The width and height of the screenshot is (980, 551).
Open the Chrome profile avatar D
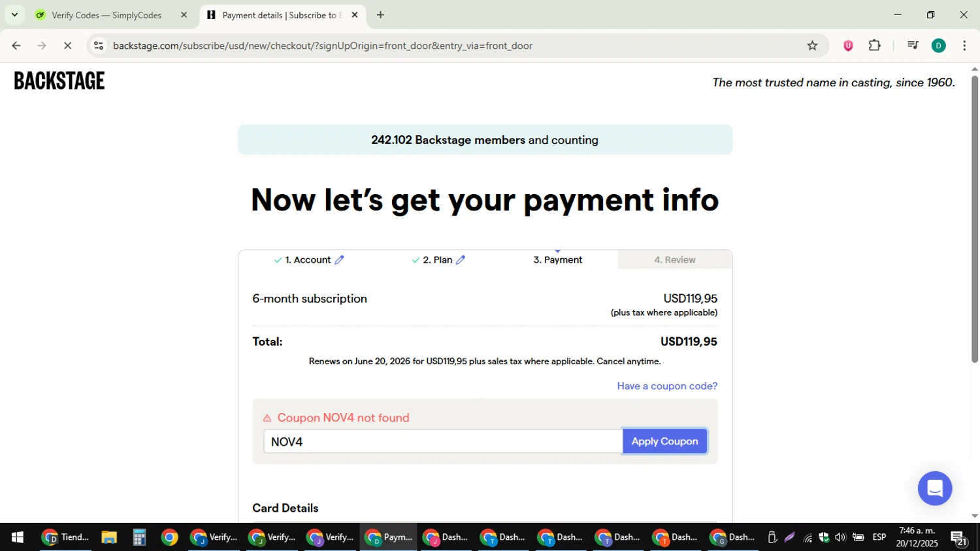(x=939, y=46)
